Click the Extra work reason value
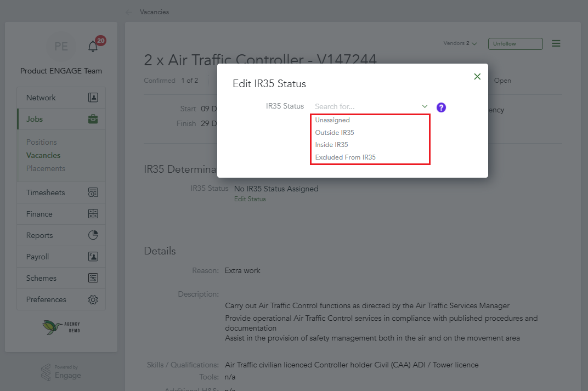This screenshot has height=391, width=588. coord(242,271)
